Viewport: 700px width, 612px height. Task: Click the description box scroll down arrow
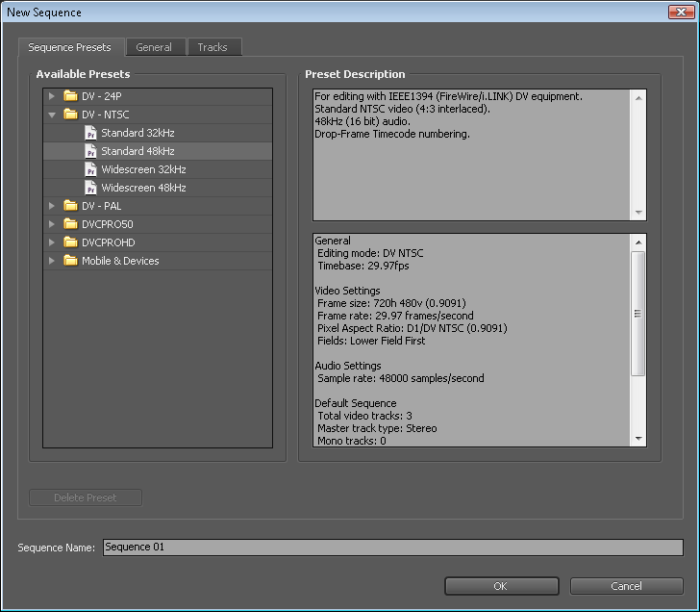pos(638,213)
